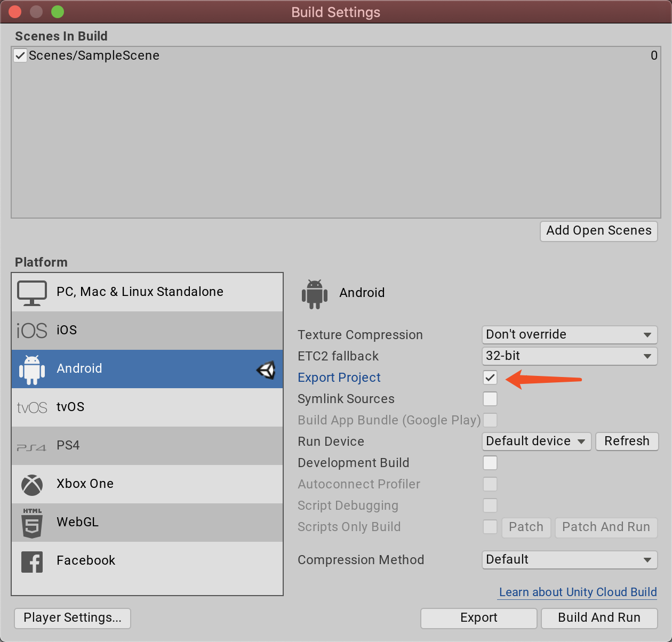The image size is (672, 642).
Task: Click the Patch button
Action: [526, 527]
